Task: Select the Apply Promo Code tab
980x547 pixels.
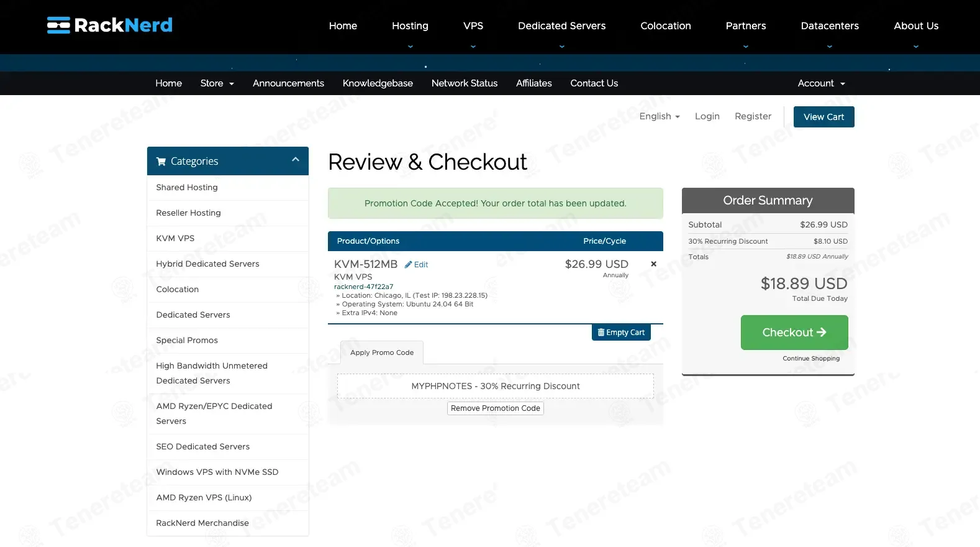Action: coord(382,352)
